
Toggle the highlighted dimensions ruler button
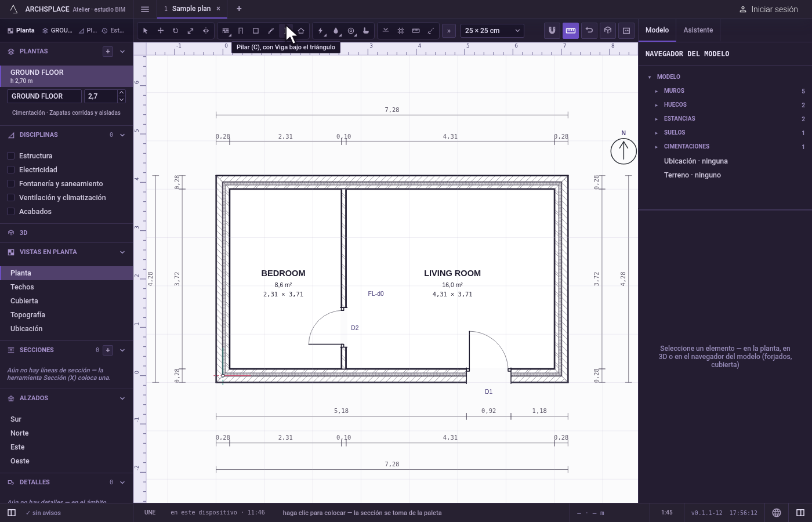(x=571, y=30)
